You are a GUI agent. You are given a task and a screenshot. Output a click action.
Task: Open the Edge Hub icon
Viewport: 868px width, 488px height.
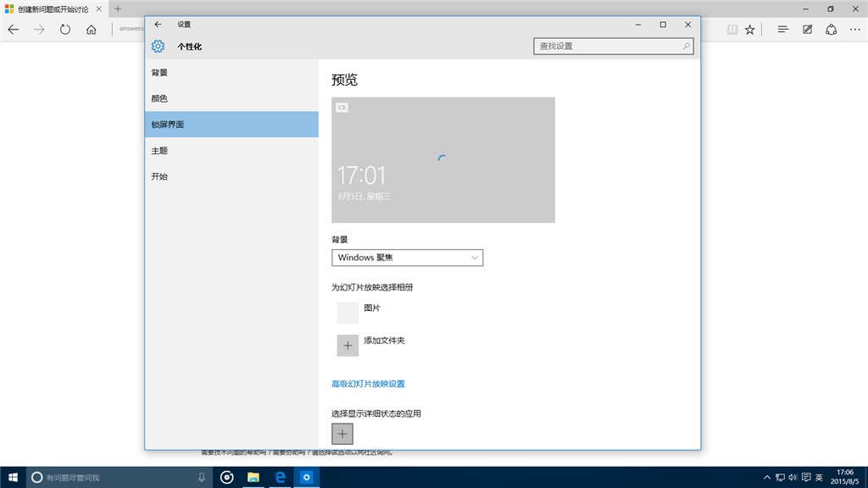click(782, 30)
